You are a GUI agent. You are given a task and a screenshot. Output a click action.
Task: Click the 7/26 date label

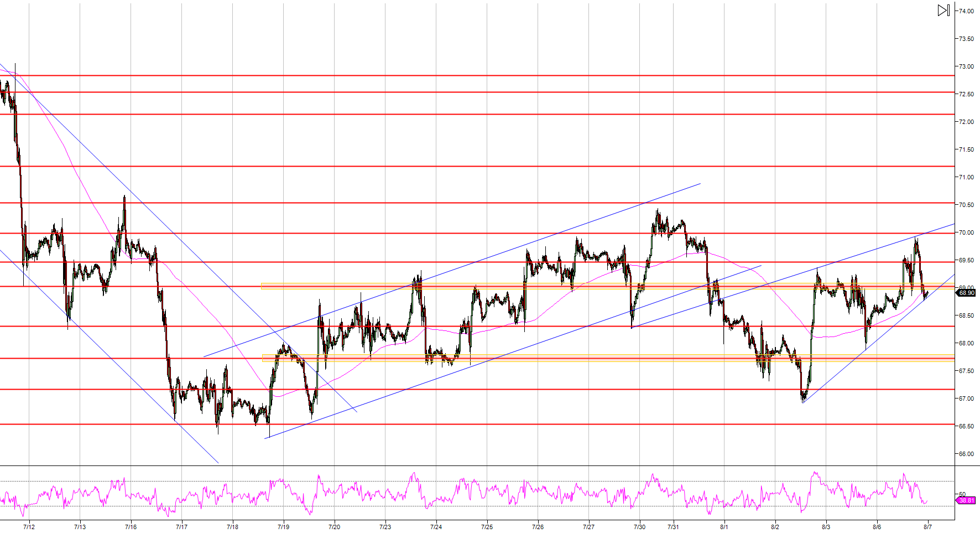538,527
